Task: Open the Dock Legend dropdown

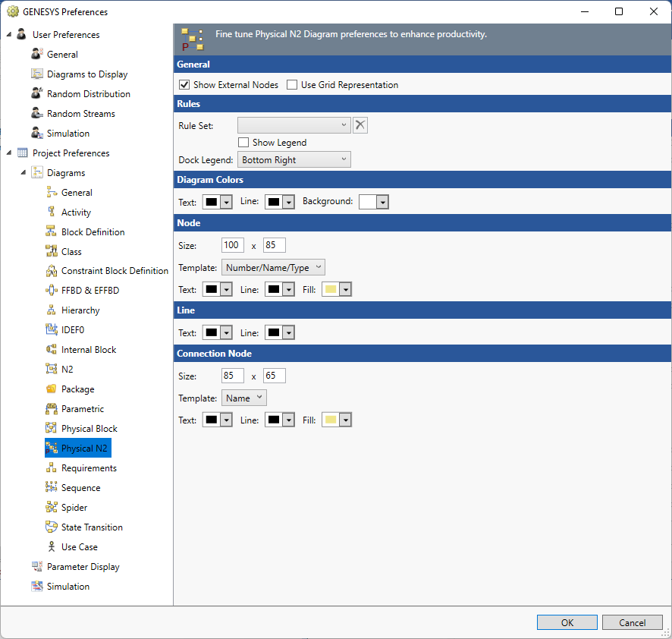Action: (x=294, y=160)
